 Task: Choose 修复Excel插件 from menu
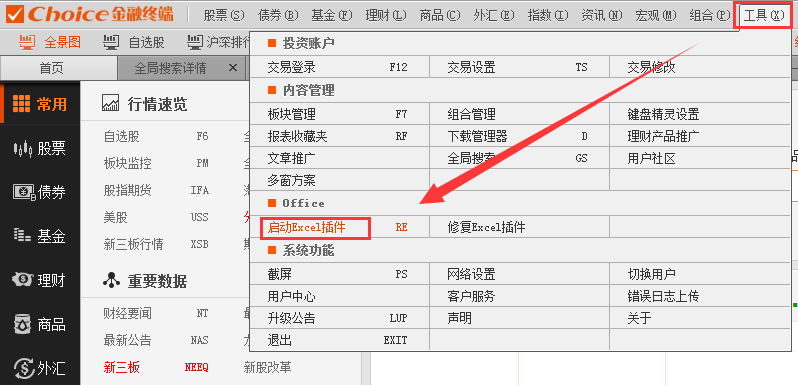tap(487, 228)
